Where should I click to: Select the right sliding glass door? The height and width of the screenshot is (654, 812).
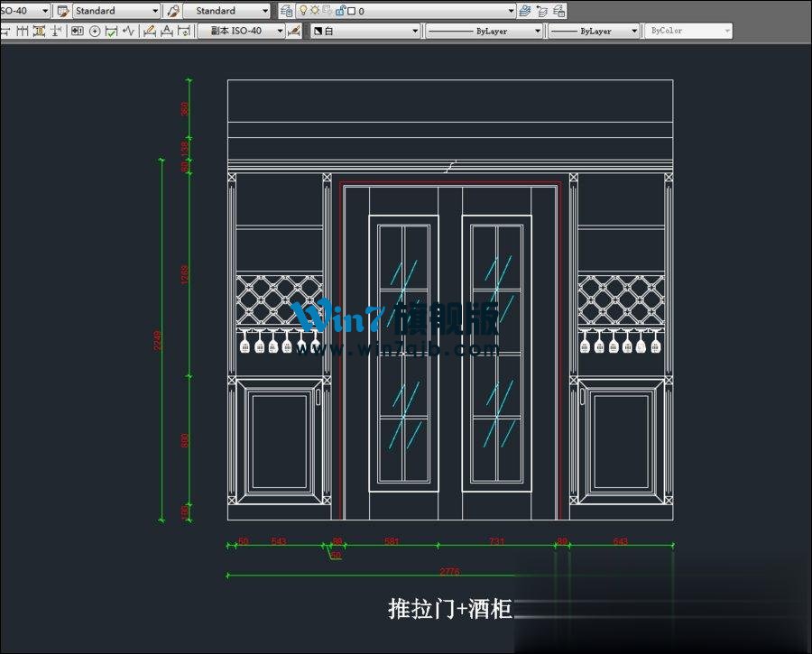tap(496, 353)
